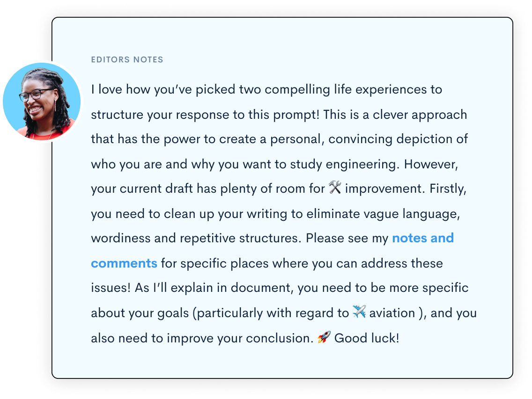Screen dimensions: 532x399
Task: Click the airplane emoji before aviation
Action: point(359,312)
